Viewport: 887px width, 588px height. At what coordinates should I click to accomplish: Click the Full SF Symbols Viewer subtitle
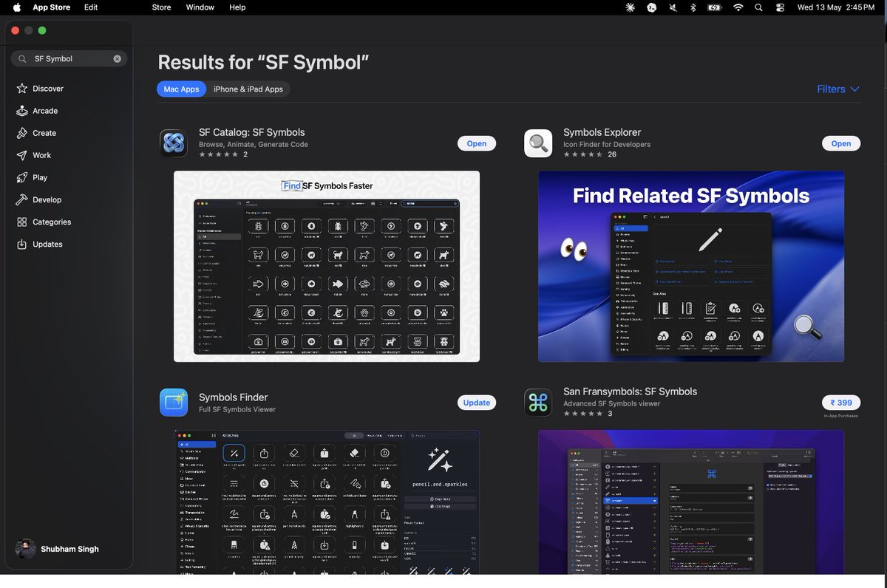(237, 410)
